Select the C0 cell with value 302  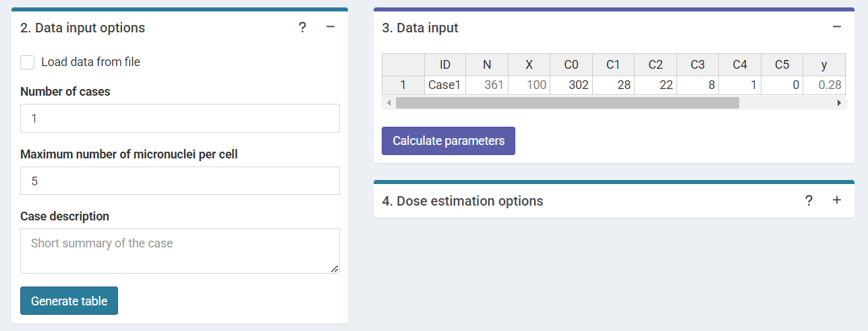click(x=571, y=85)
